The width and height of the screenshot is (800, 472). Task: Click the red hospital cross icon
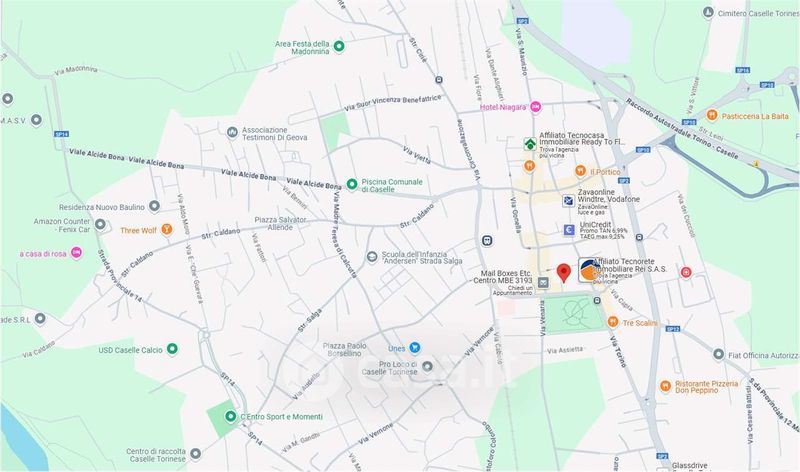point(686,272)
